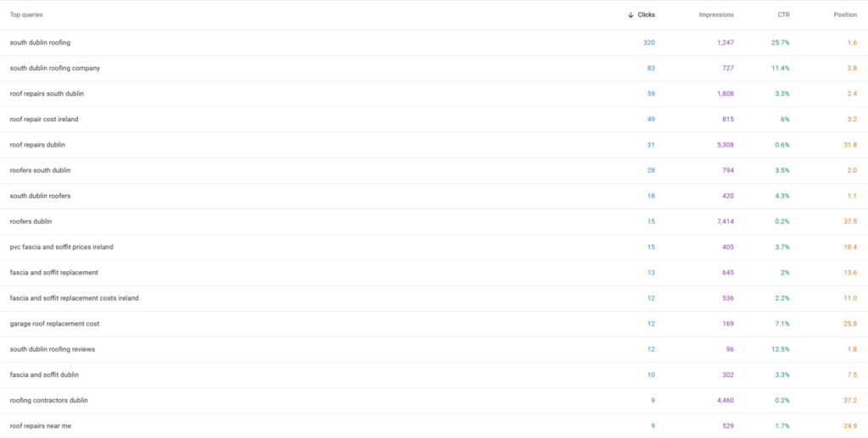Click the 169 impressions value
Viewport: 868px width, 438px height.
[728, 324]
